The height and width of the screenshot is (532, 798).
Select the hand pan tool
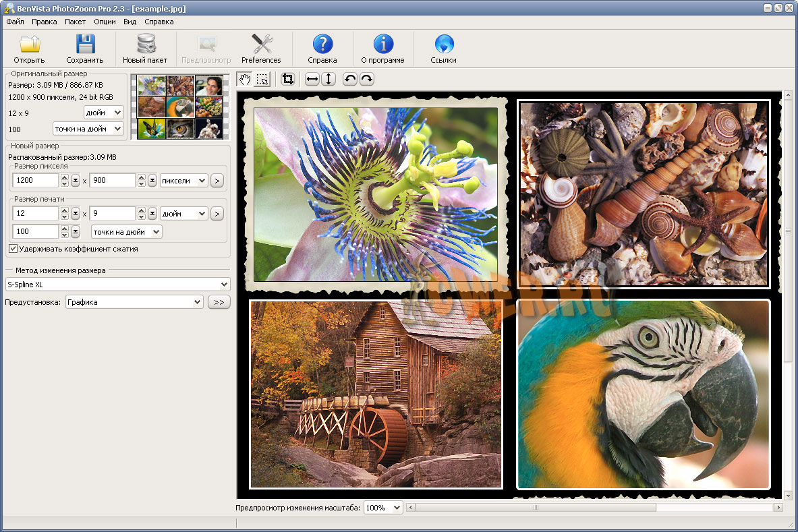coord(245,80)
